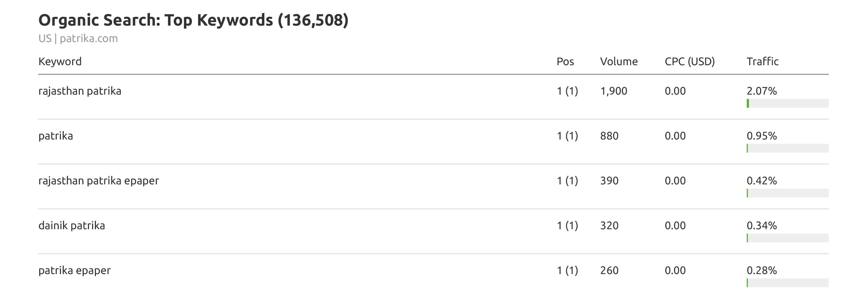Sort table by Volume header
The image size is (868, 307).
click(x=619, y=62)
